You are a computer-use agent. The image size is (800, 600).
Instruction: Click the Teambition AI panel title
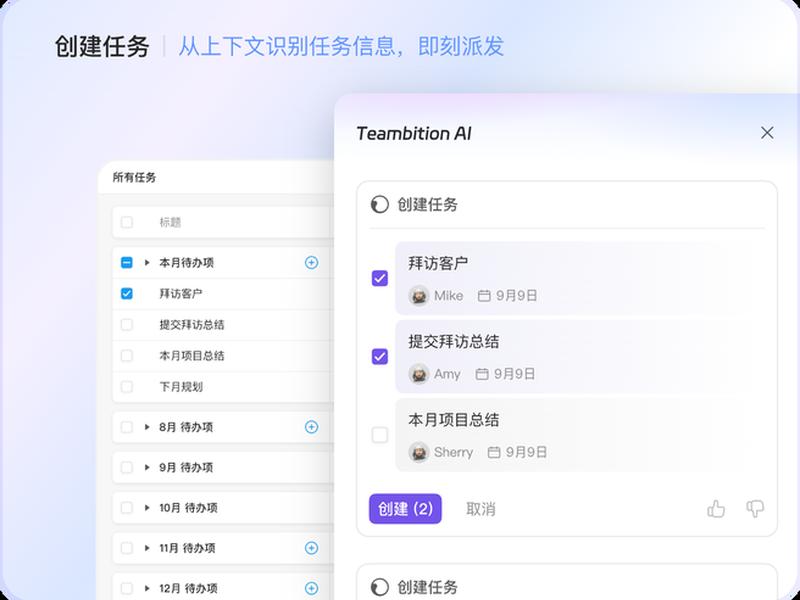point(414,133)
